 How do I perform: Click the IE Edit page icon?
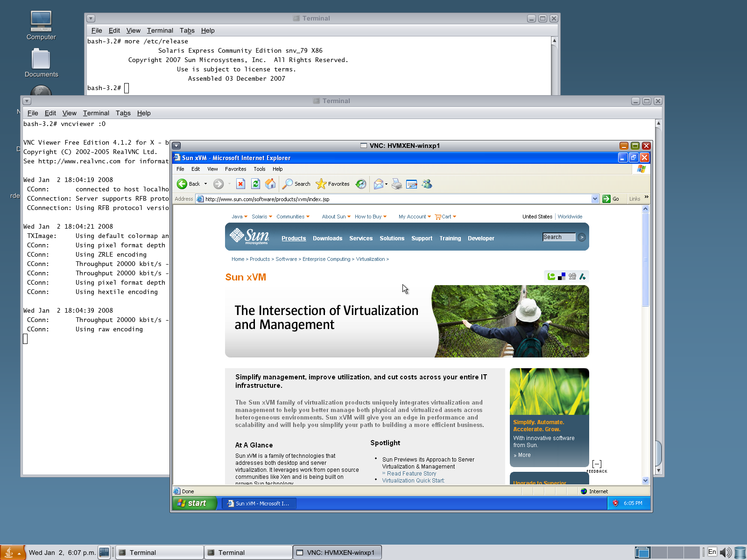click(412, 184)
